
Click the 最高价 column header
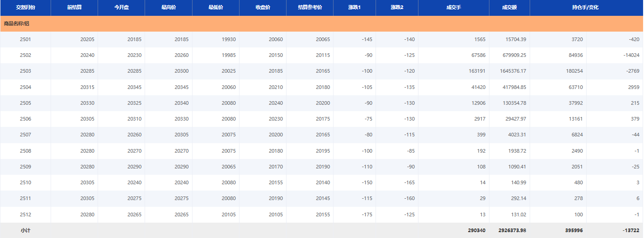(x=168, y=8)
